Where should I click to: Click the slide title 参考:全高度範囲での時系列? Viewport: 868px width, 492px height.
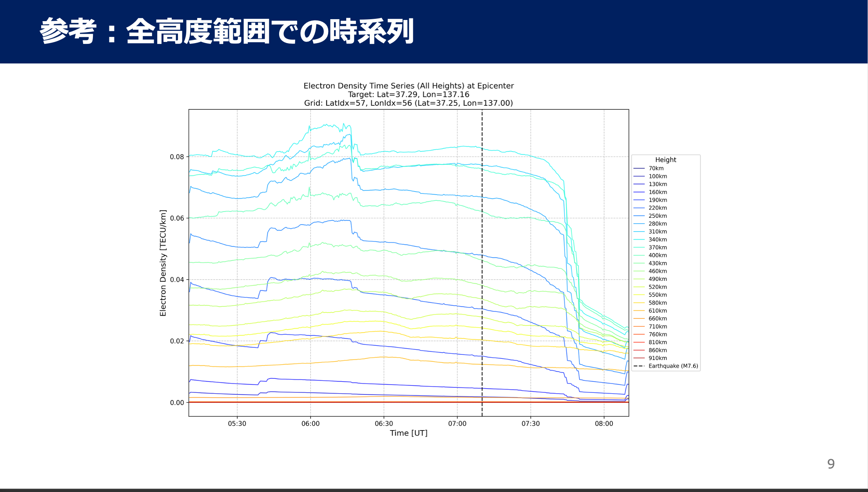pyautogui.click(x=227, y=31)
